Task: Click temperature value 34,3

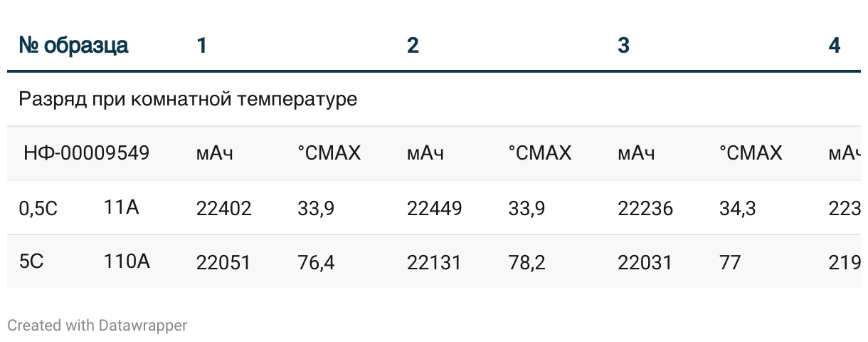Action: (x=738, y=209)
